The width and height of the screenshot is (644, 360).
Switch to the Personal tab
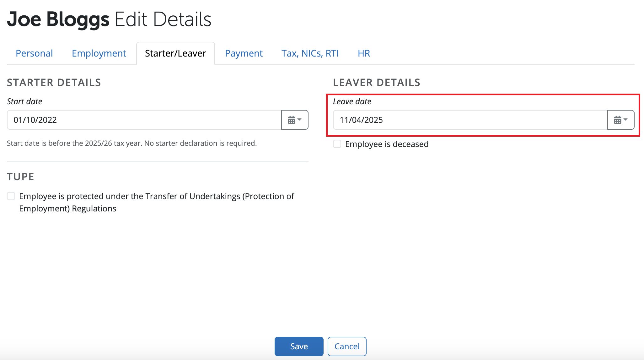34,53
